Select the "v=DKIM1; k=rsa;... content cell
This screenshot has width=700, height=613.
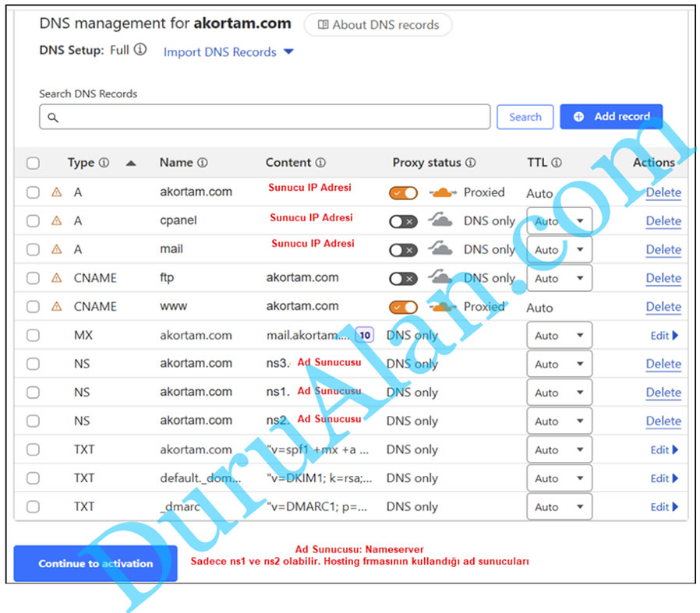pos(319,478)
